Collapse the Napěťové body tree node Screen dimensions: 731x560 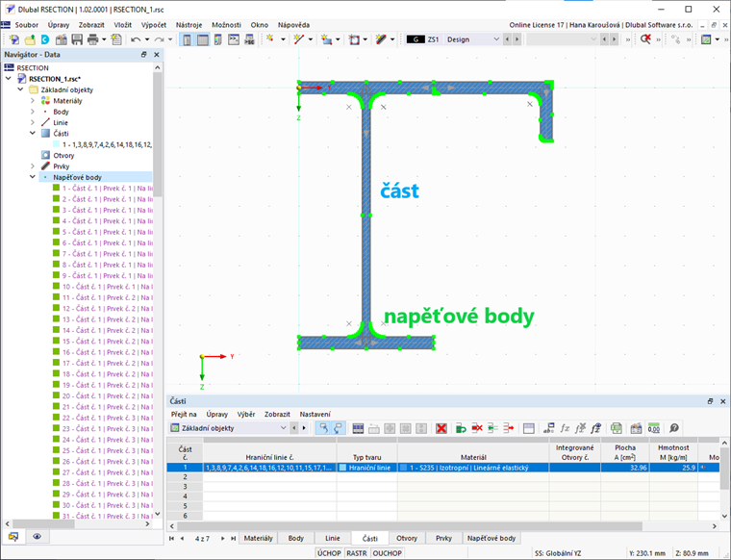(33, 177)
